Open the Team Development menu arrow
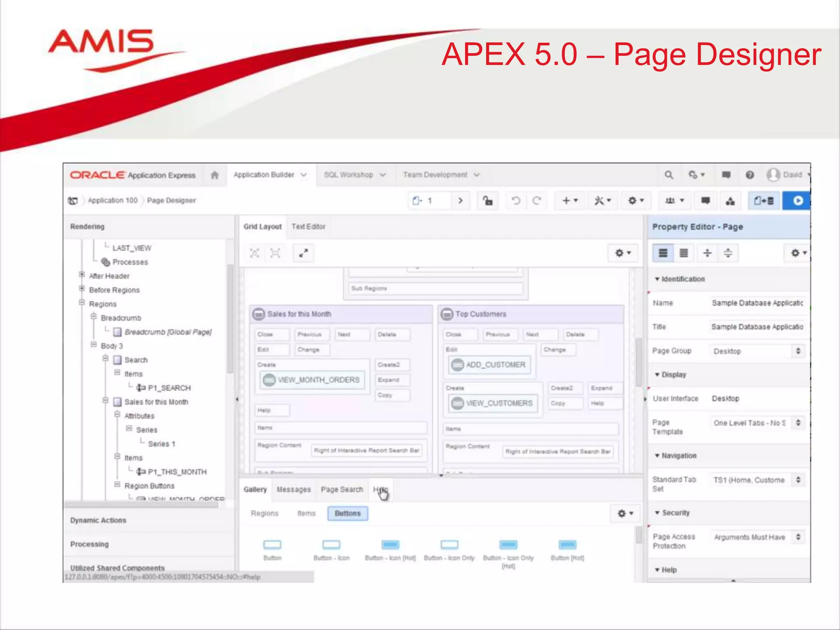This screenshot has width=840, height=630. click(477, 175)
